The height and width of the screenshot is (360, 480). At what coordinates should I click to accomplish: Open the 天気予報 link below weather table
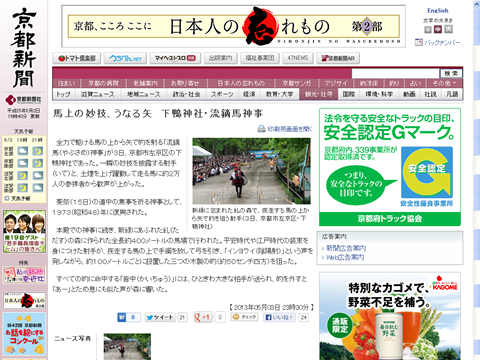(20, 198)
